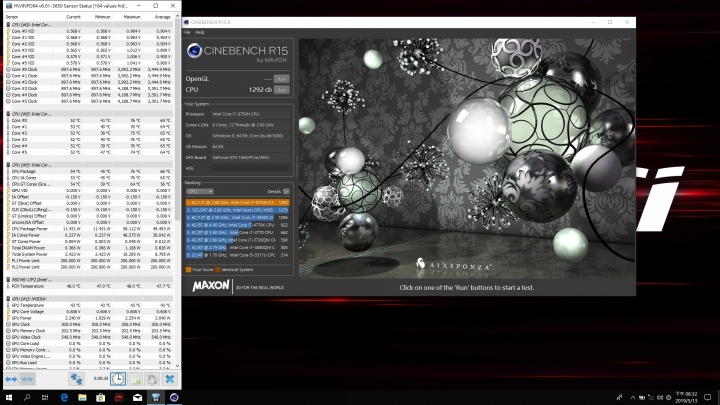The width and height of the screenshot is (720, 405).
Task: Run the OpenGL benchmark test
Action: tap(281, 79)
